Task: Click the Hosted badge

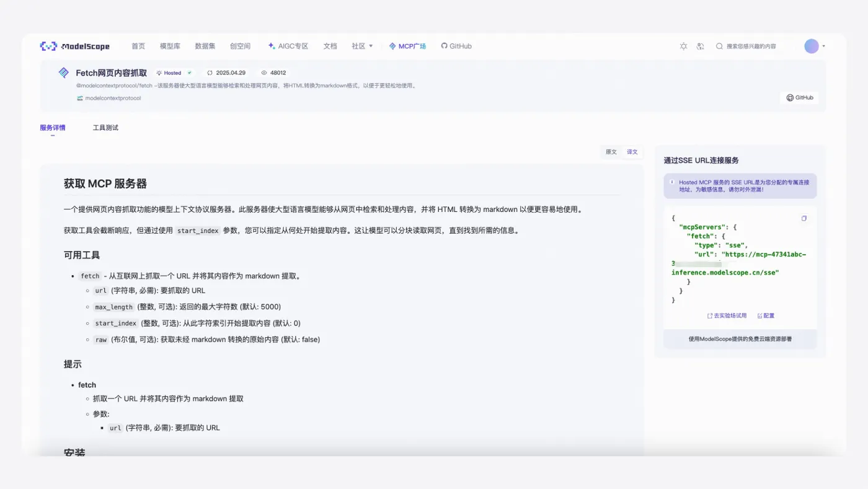Action: click(174, 73)
